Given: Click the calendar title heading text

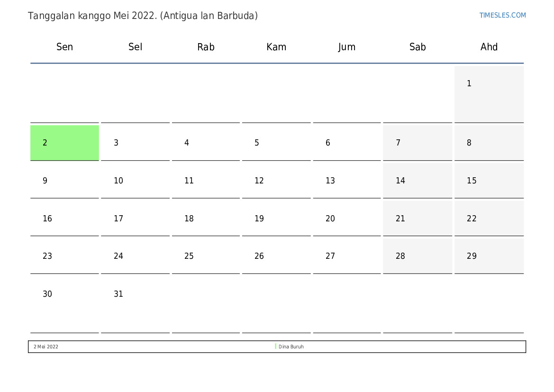Looking at the screenshot, I should [143, 16].
